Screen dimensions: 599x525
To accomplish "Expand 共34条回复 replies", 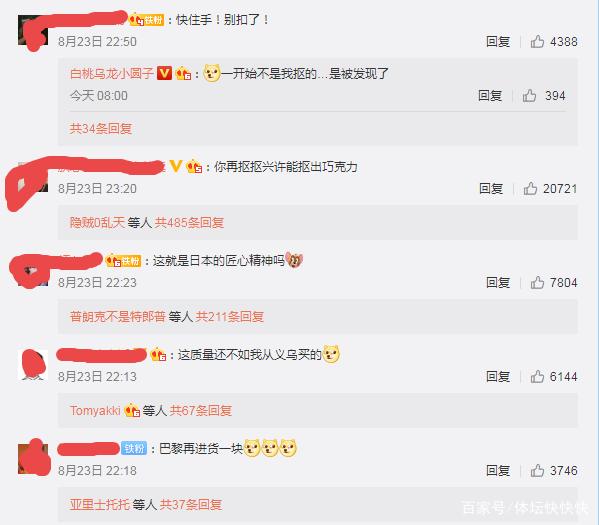I will point(101,128).
